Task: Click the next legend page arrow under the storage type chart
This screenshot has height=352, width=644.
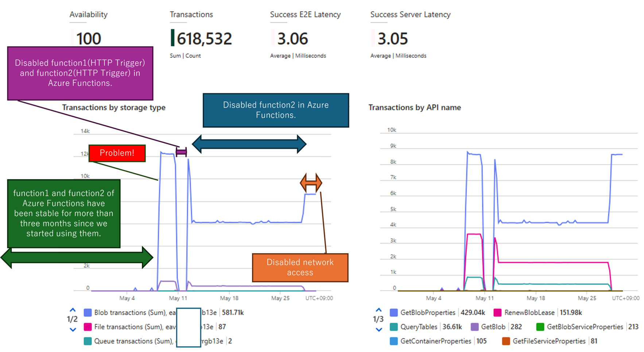Action: [x=73, y=330]
